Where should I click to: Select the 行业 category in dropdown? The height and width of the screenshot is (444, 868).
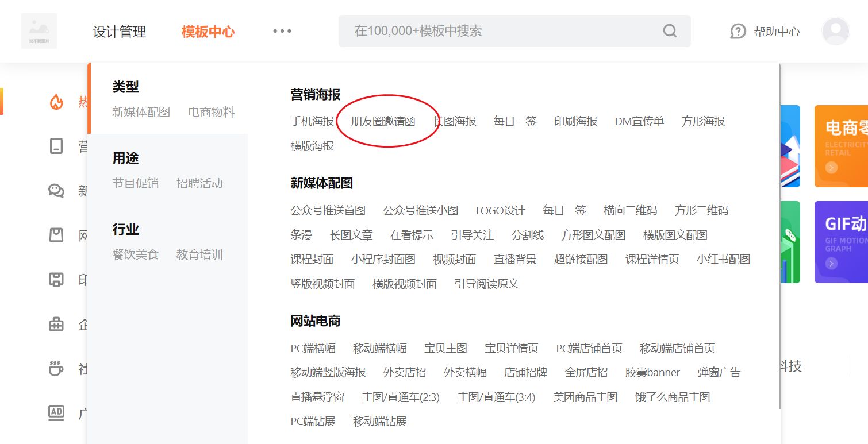click(126, 230)
